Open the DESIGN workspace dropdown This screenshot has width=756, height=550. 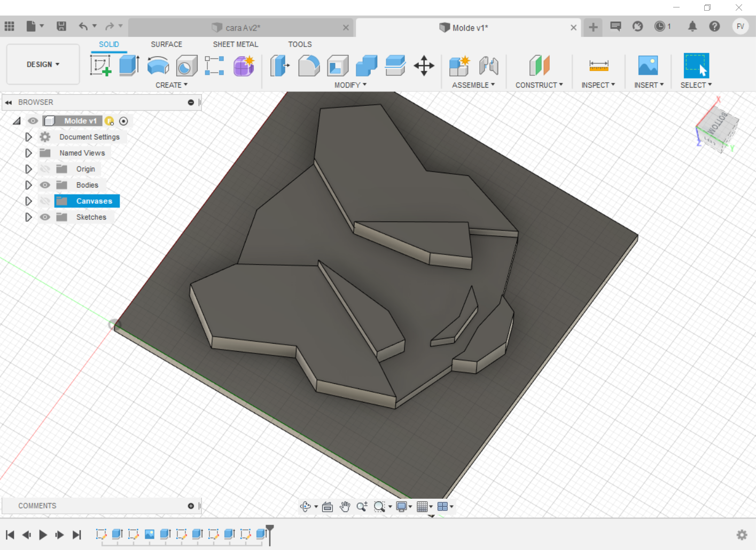43,64
